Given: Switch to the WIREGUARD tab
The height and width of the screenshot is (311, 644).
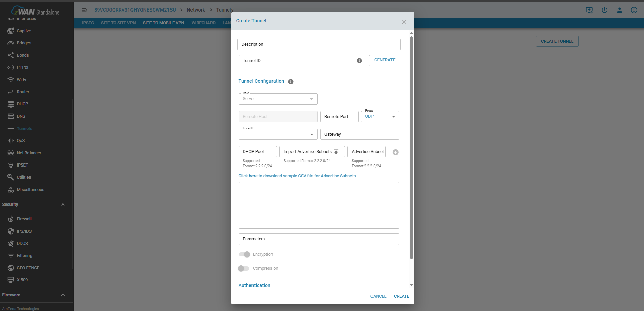Looking at the screenshot, I should coord(203,23).
